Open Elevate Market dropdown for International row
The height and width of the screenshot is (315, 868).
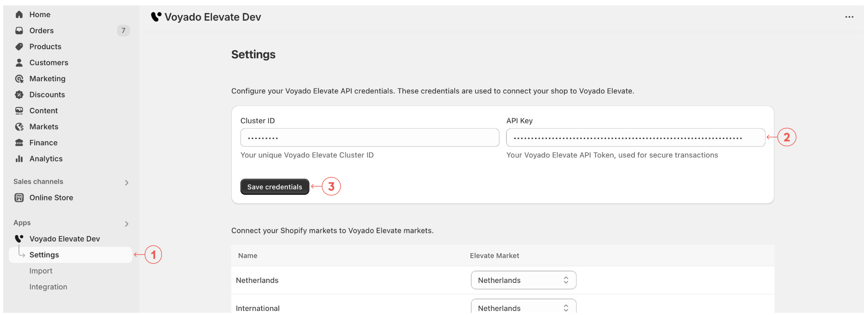(523, 307)
